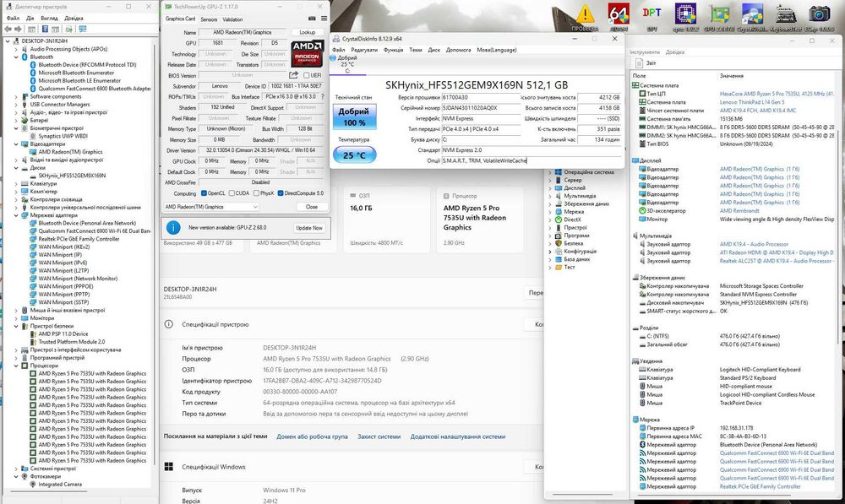
Task: Click the Звіт report icon in AIDA64 toolbar
Action: [x=639, y=63]
